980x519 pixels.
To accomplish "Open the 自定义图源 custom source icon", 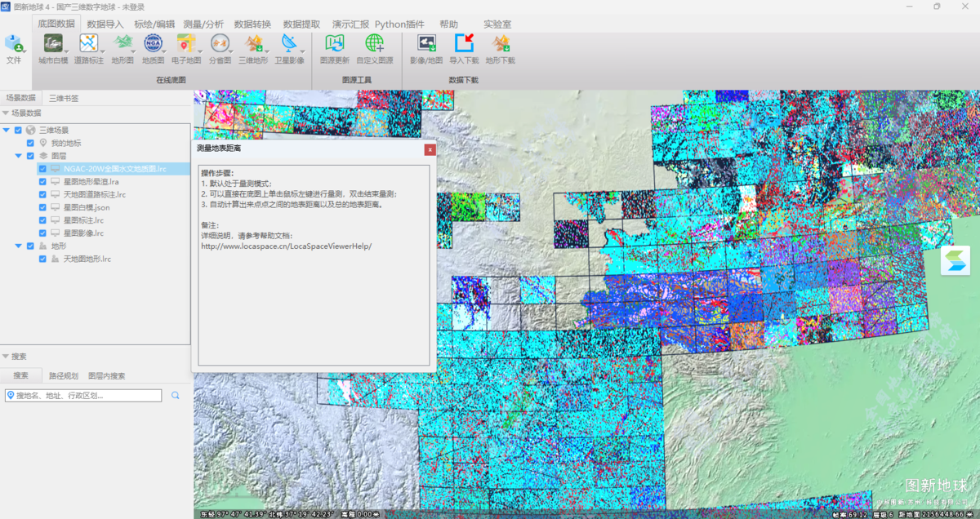I will 374,44.
